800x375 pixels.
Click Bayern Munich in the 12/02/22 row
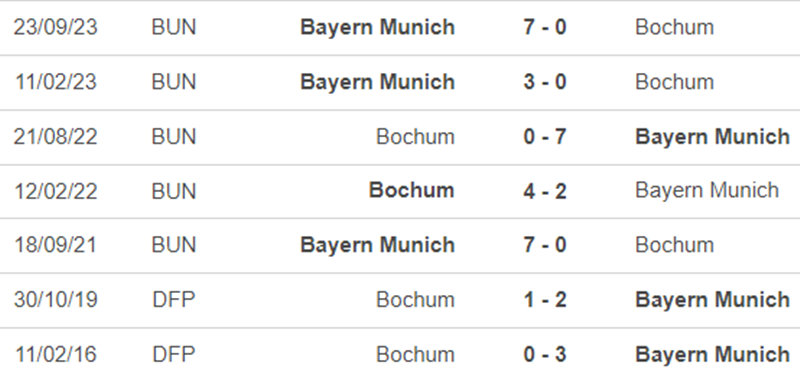click(707, 190)
